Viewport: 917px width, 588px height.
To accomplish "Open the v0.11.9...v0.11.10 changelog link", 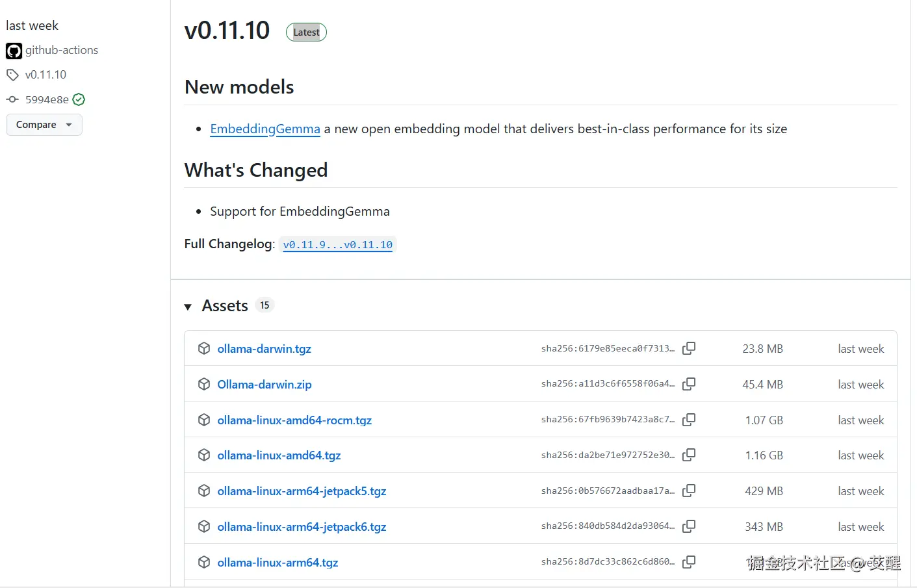I will pyautogui.click(x=338, y=245).
